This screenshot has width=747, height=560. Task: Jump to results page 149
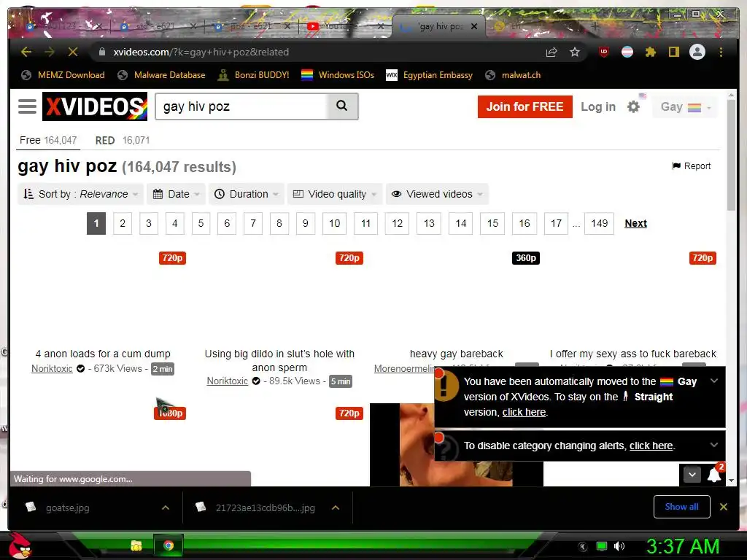coord(599,223)
